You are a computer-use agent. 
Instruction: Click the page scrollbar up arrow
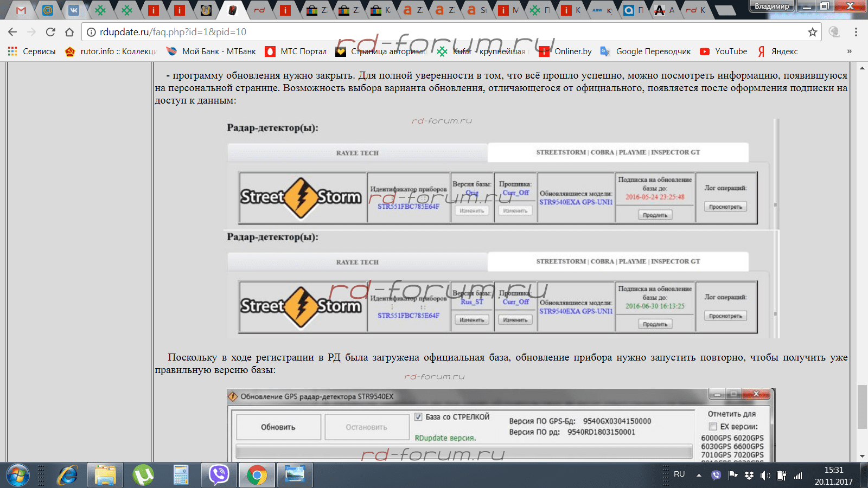(862, 68)
